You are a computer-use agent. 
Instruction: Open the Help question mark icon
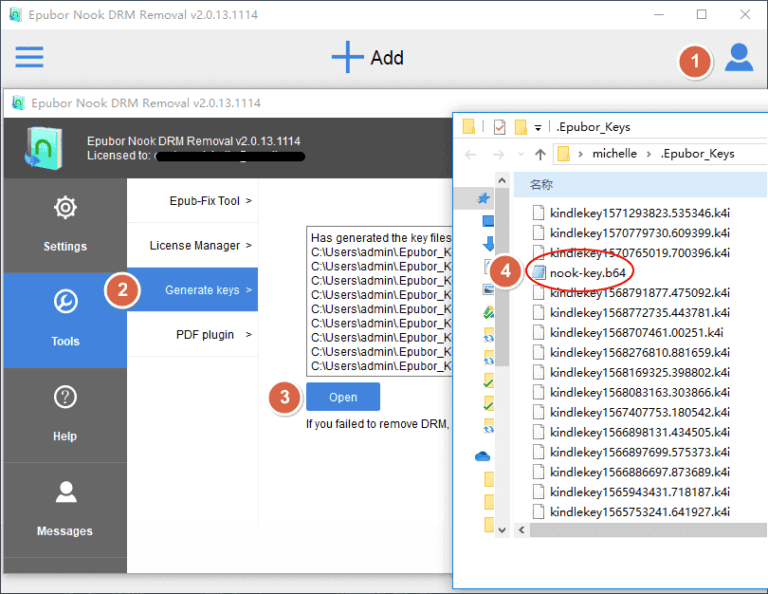pyautogui.click(x=65, y=397)
